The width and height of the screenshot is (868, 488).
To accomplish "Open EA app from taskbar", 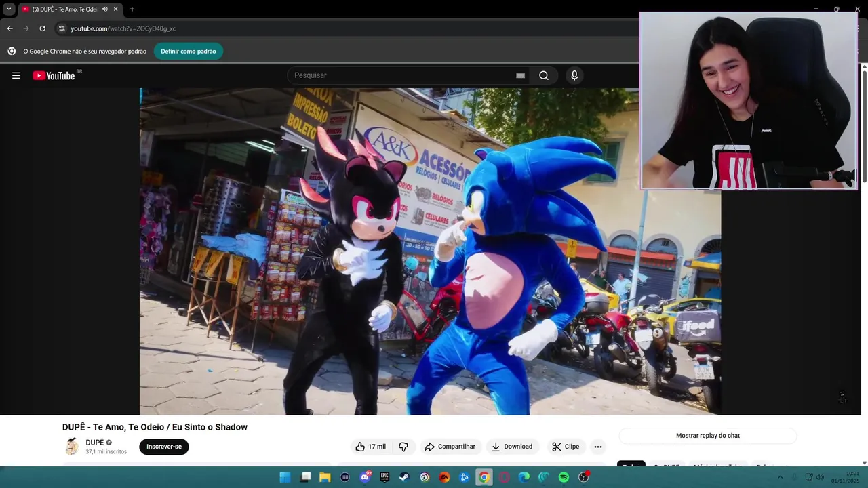I will pyautogui.click(x=444, y=477).
